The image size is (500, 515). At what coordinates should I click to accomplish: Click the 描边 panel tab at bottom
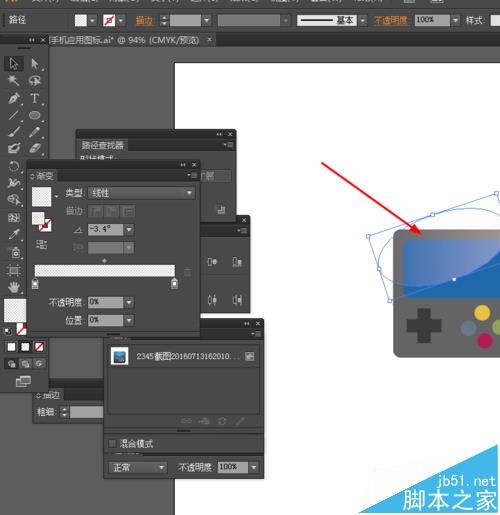49,395
